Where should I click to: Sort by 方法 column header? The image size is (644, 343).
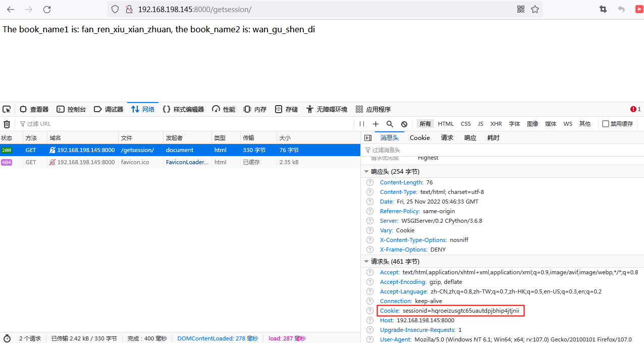point(35,138)
